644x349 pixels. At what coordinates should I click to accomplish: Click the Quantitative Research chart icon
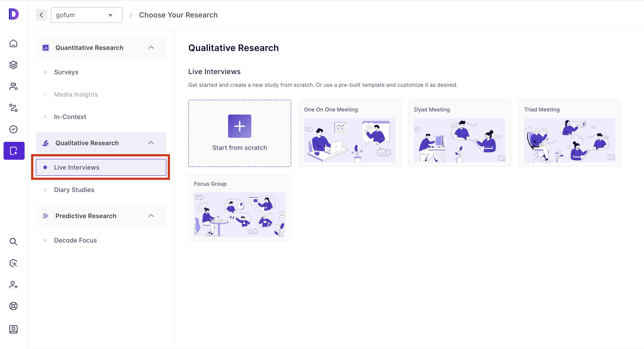pyautogui.click(x=45, y=47)
